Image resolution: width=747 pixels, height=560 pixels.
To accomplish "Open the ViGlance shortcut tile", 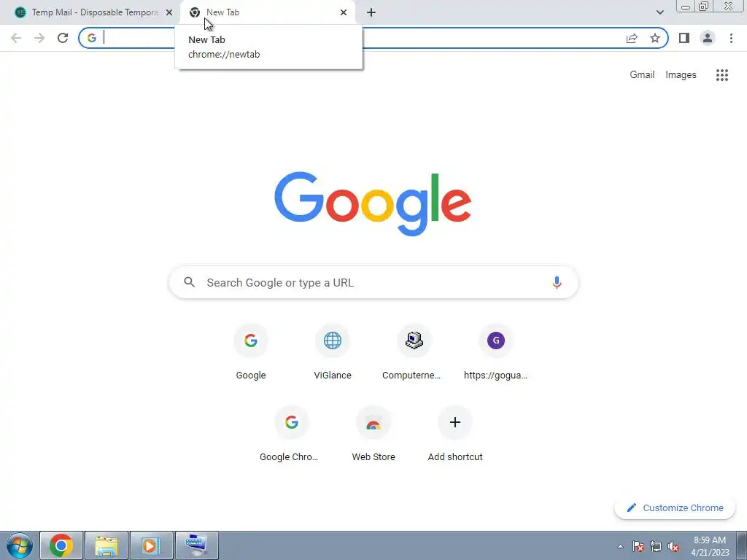I will [x=333, y=352].
